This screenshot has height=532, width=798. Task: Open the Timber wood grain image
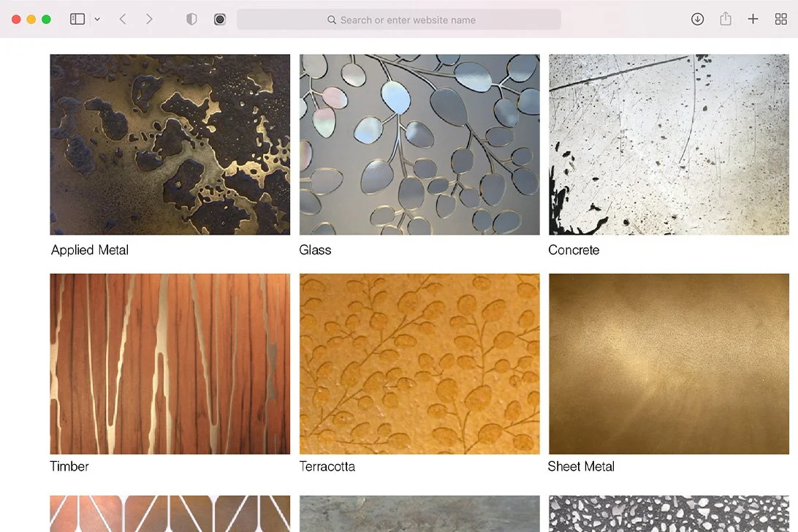click(x=170, y=364)
